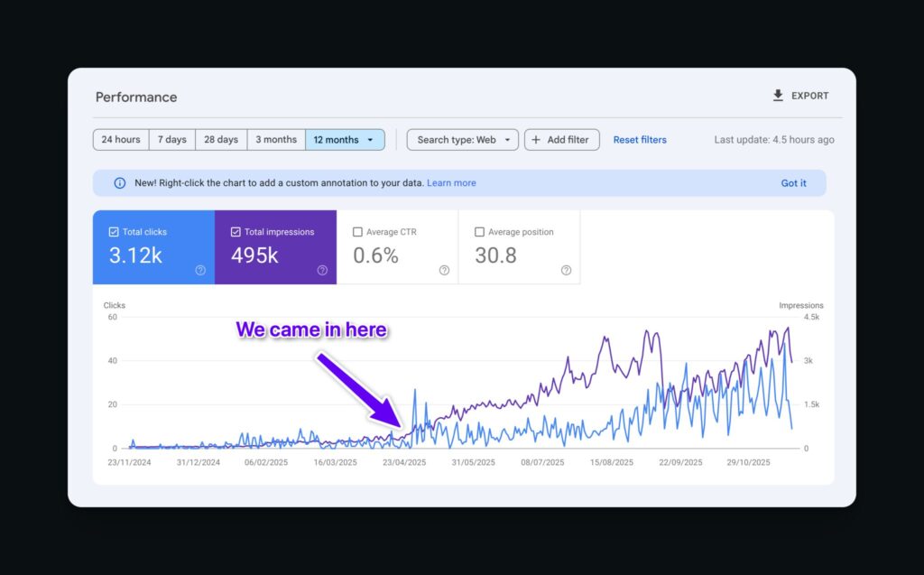This screenshot has width=924, height=575.
Task: Open the Learn more link
Action: pyautogui.click(x=451, y=183)
